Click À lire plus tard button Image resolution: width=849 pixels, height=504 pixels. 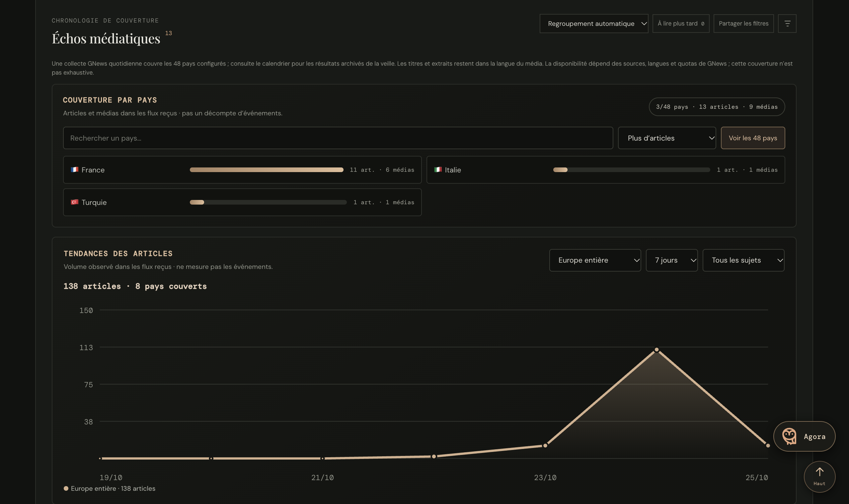pos(680,24)
